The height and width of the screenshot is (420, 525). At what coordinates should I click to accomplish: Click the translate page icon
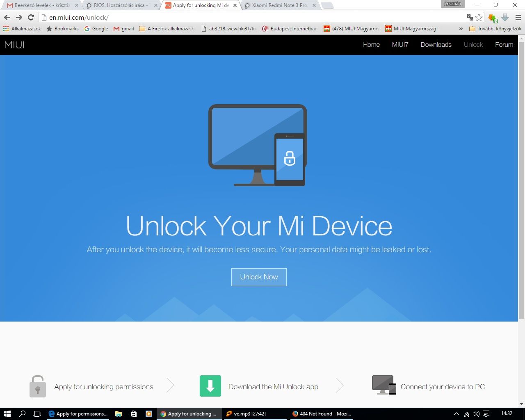[470, 17]
